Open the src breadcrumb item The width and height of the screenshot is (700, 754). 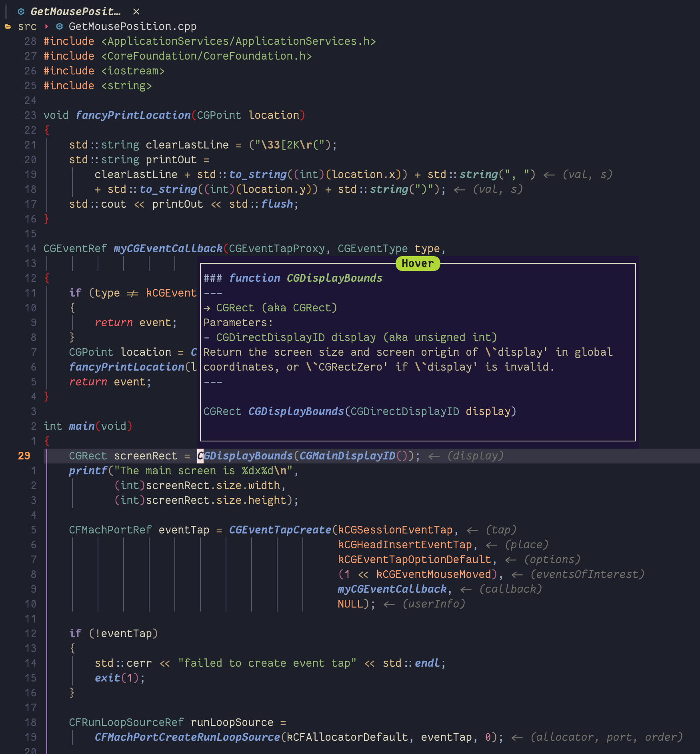coord(27,26)
